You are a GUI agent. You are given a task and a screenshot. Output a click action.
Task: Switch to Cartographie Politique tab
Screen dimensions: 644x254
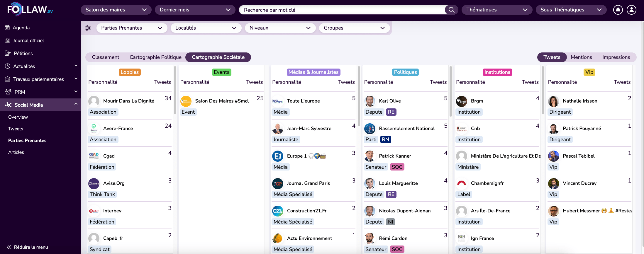click(x=155, y=57)
